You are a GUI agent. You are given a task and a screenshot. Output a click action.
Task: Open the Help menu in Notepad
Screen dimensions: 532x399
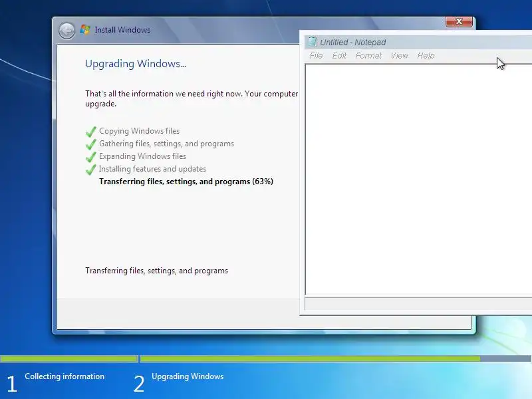coord(426,56)
